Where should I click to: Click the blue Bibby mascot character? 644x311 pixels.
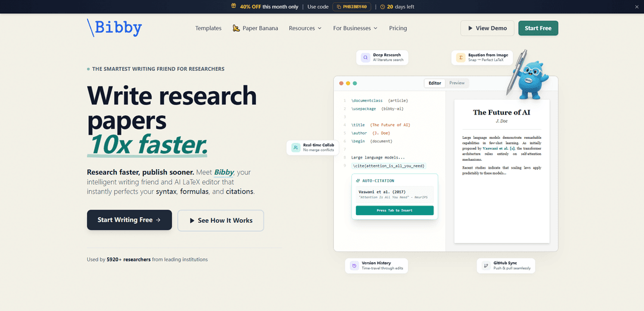click(530, 82)
